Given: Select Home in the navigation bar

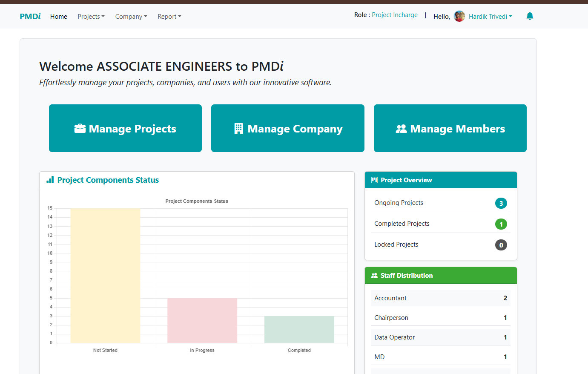Looking at the screenshot, I should click(58, 16).
